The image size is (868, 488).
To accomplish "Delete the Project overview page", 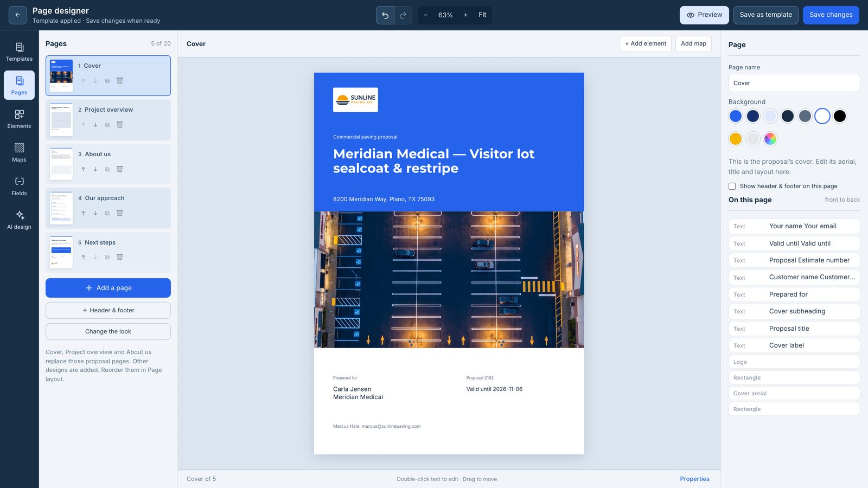I will [x=120, y=125].
